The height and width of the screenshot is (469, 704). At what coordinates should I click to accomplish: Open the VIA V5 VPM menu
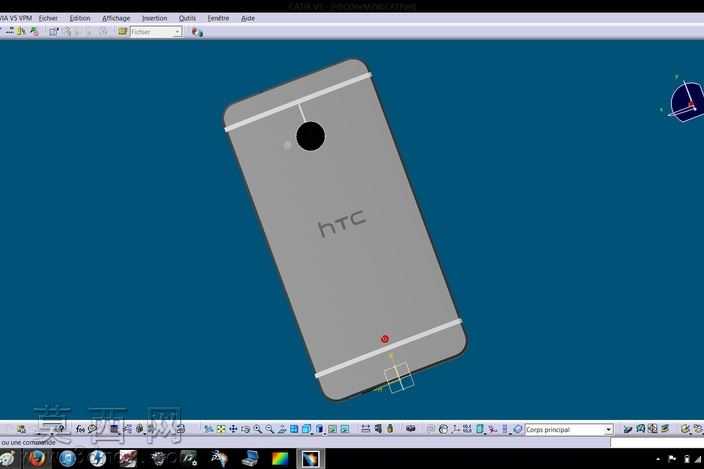click(x=16, y=18)
